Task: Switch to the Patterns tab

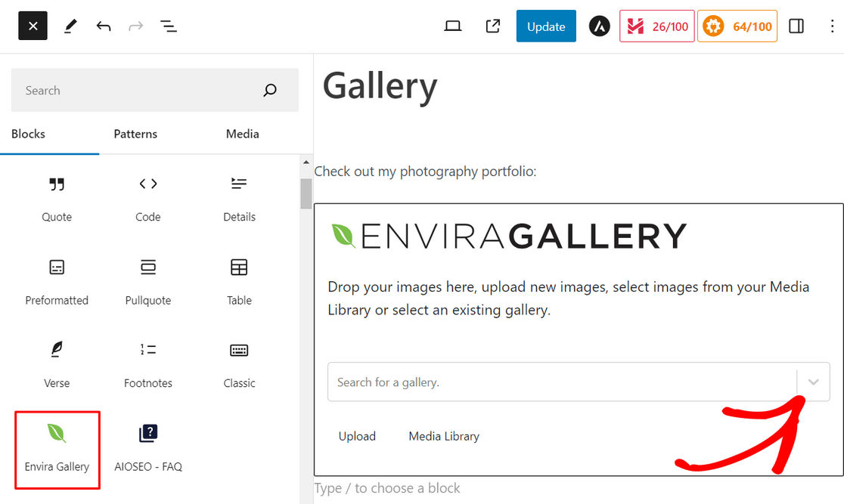Action: point(135,134)
